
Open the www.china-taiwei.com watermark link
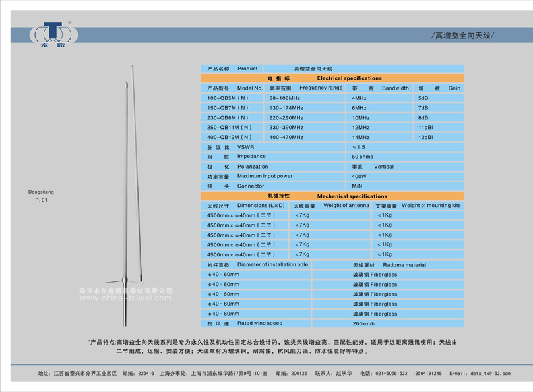125,298
